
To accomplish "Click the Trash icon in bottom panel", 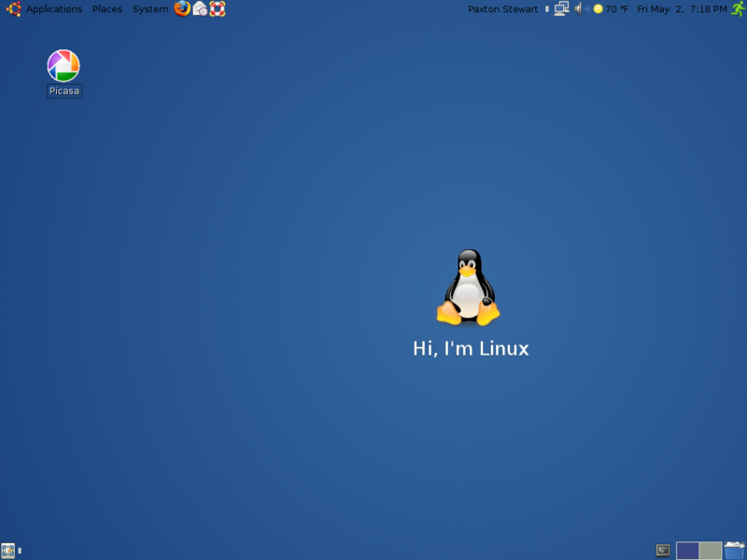I will (735, 550).
